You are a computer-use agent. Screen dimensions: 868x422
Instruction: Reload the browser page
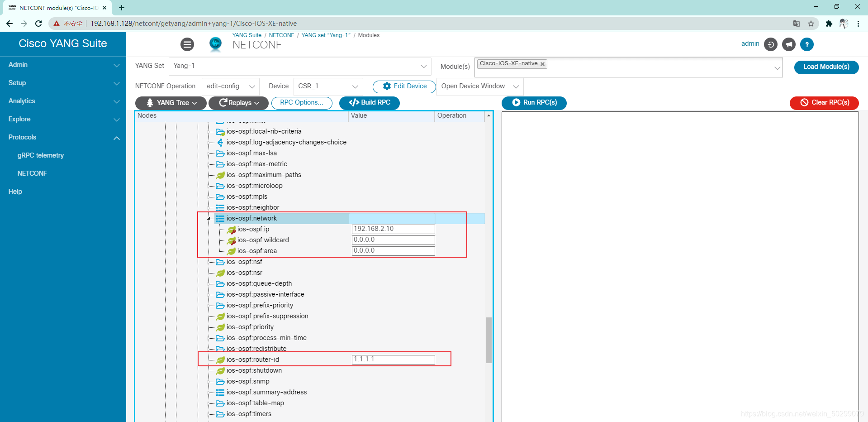click(x=38, y=24)
